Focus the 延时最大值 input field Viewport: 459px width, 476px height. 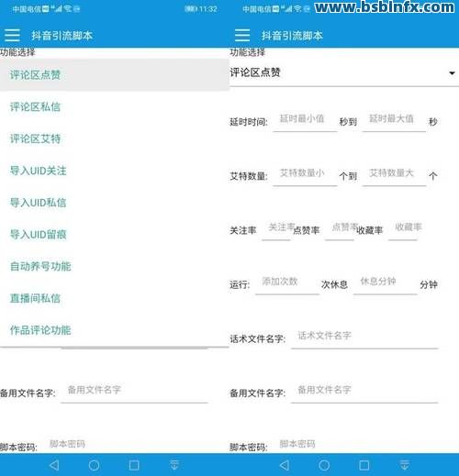point(394,120)
